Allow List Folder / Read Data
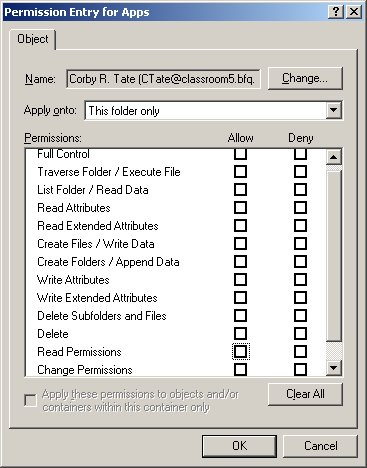The width and height of the screenshot is (367, 468). click(x=240, y=190)
